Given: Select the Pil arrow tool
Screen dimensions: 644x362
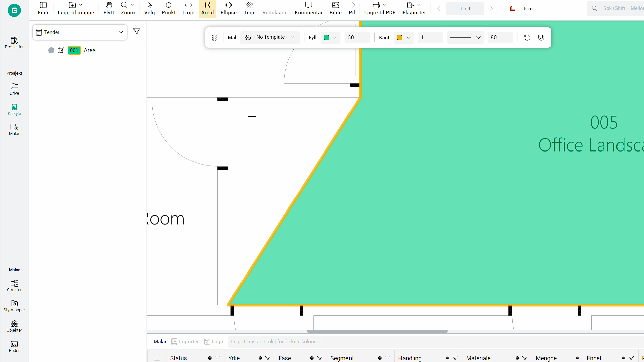Looking at the screenshot, I should coord(352,9).
